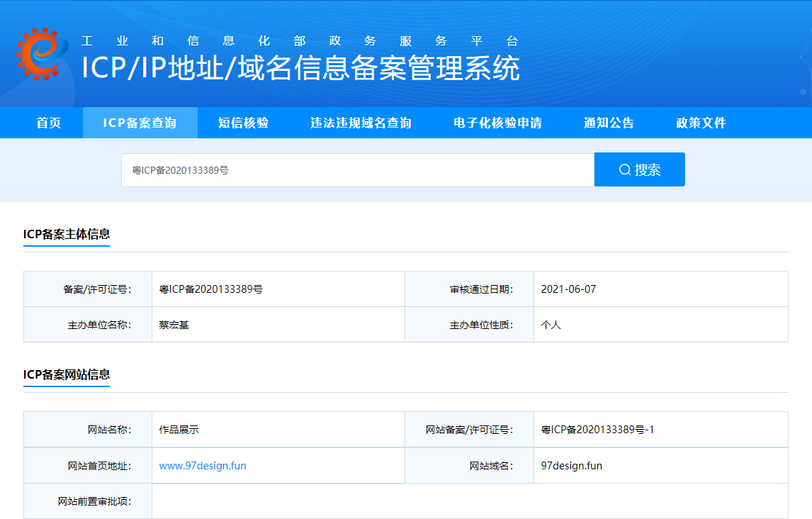The width and height of the screenshot is (812, 519).
Task: Select the organizer name 蔡宏基
Action: 174,325
